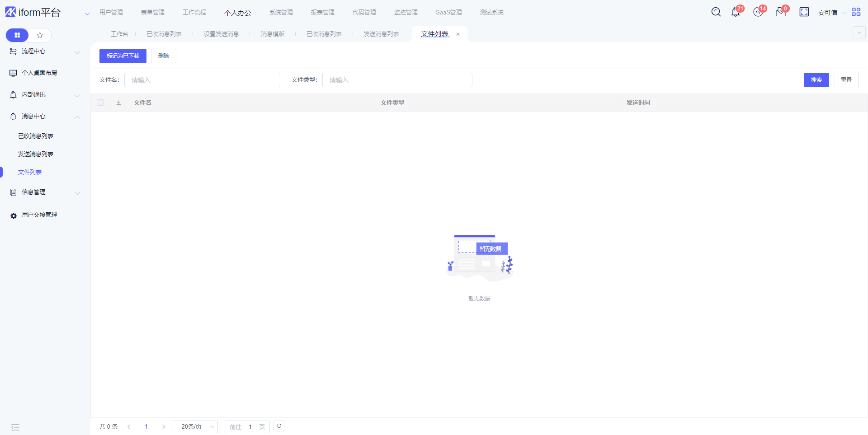Switch to the favorites star view
This screenshot has width=868, height=435.
pyautogui.click(x=40, y=35)
